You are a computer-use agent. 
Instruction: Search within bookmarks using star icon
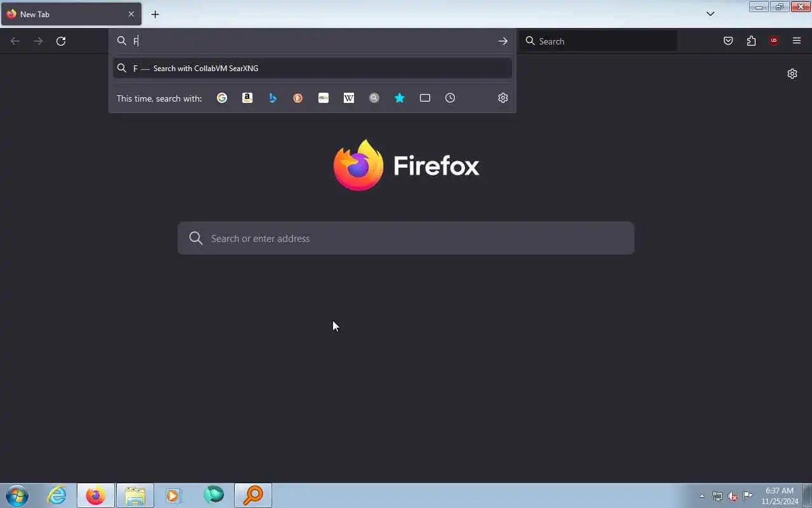pyautogui.click(x=400, y=98)
